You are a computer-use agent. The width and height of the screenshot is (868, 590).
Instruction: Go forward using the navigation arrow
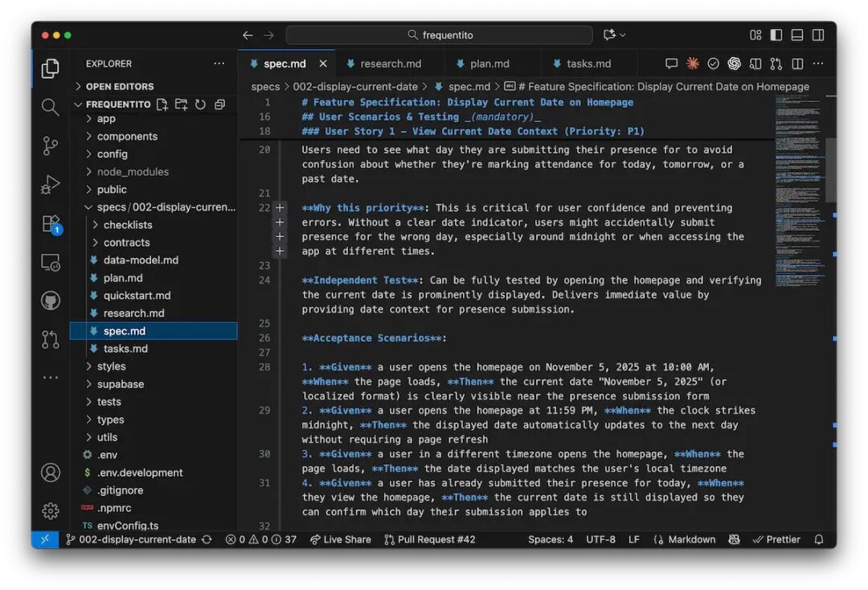(268, 35)
